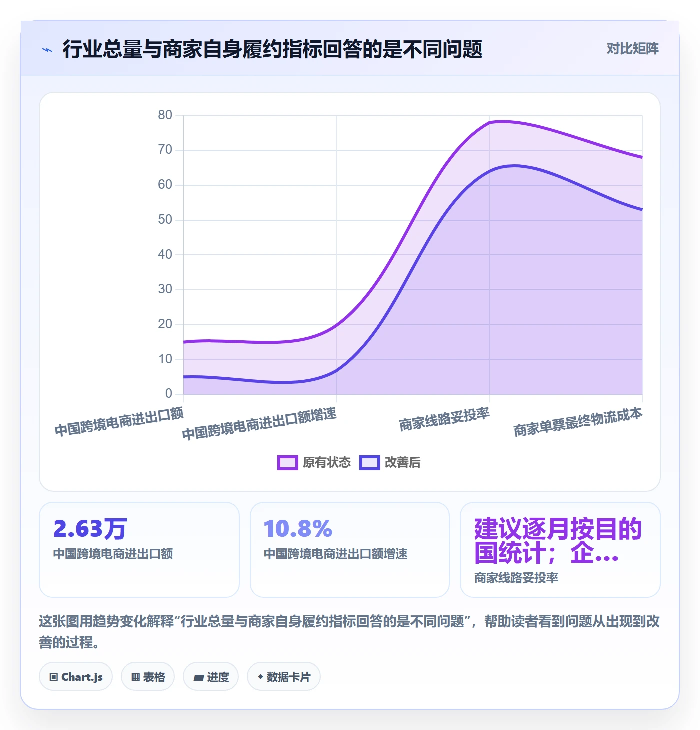Click the description paragraph starting with 这张图用趋势变化解释
This screenshot has height=730, width=700.
point(349,632)
